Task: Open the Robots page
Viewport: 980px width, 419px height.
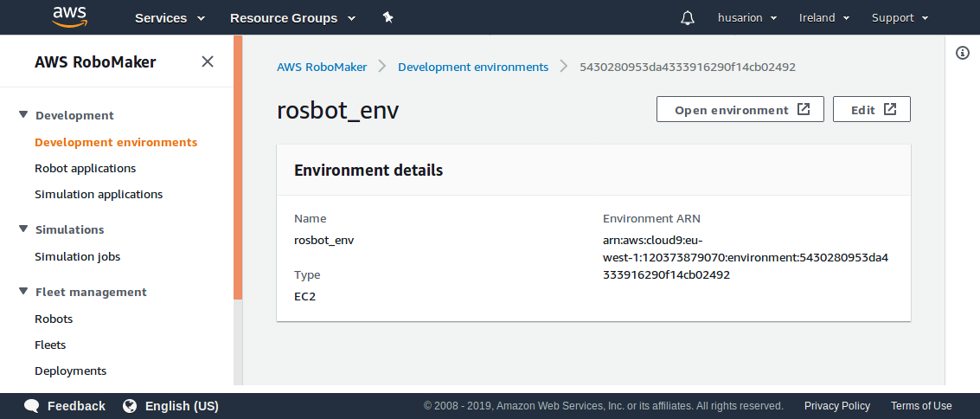Action: 54,319
